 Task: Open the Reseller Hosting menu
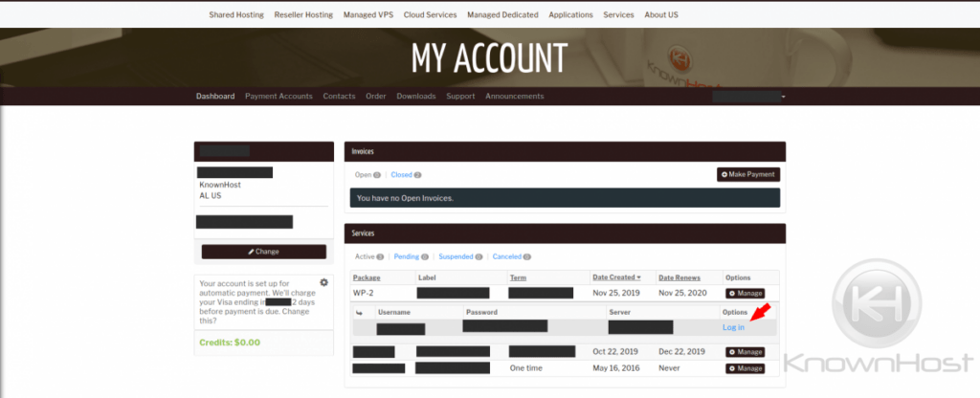point(303,14)
